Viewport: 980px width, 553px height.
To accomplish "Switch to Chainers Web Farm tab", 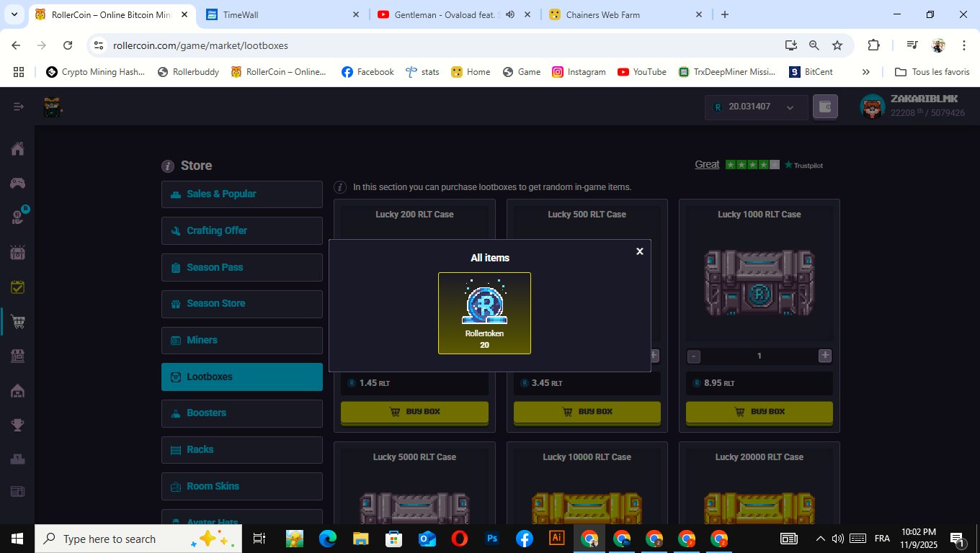I will coord(625,14).
